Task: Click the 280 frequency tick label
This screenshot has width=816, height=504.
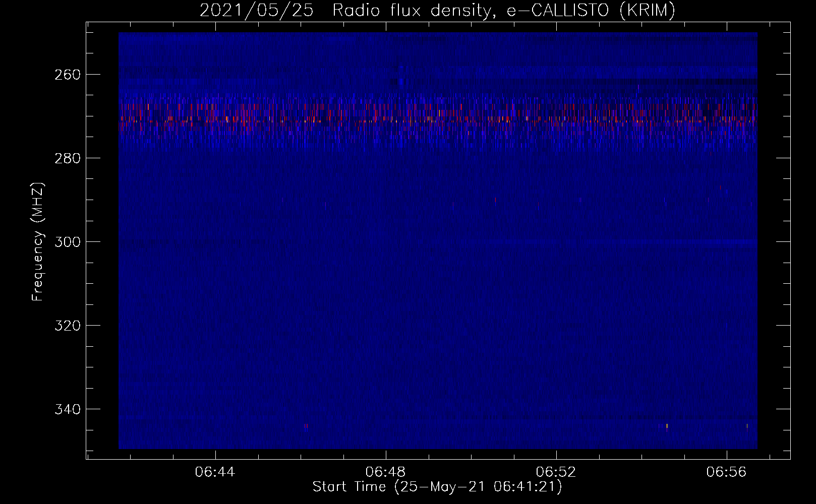Action: point(67,158)
